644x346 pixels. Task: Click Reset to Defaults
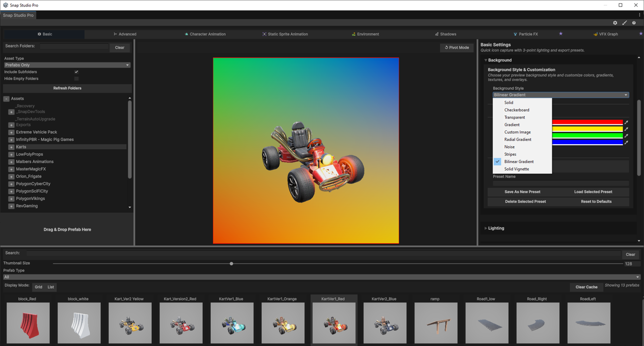click(x=596, y=202)
